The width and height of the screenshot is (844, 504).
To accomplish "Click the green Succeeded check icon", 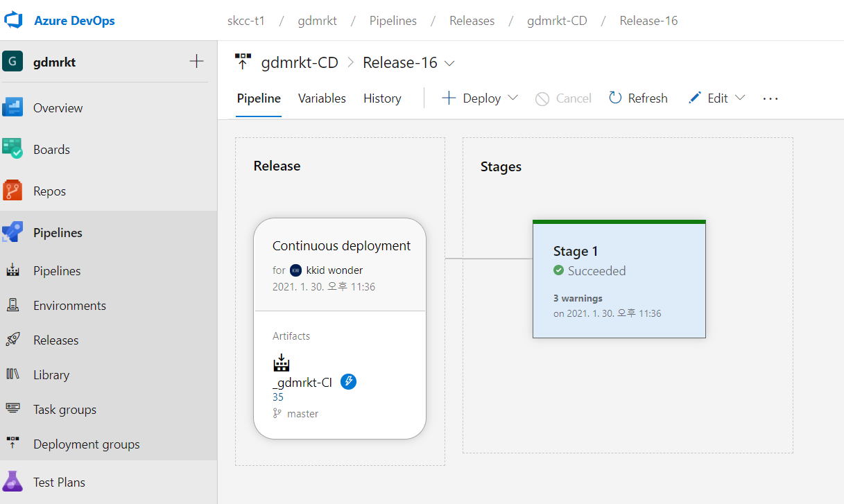I will (558, 270).
